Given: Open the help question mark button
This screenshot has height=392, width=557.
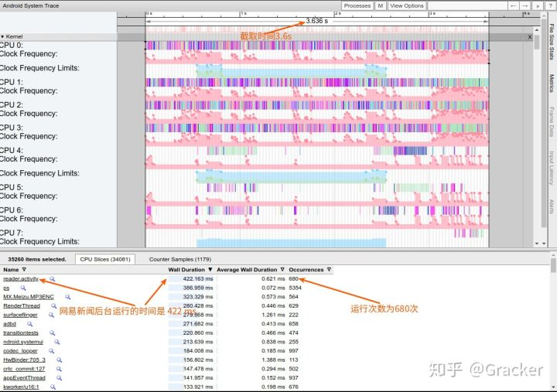Looking at the screenshot, I should pyautogui.click(x=550, y=6).
